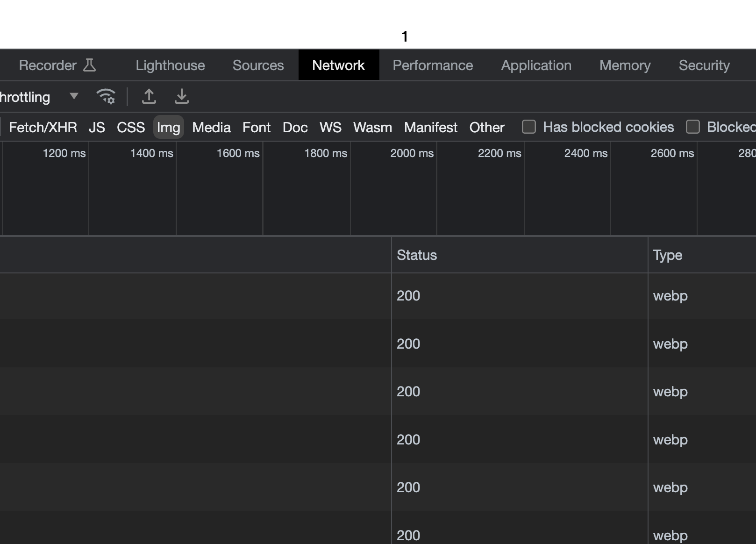Screen dimensions: 756x544
Task: Open the Lighthouse panel
Action: click(x=170, y=65)
